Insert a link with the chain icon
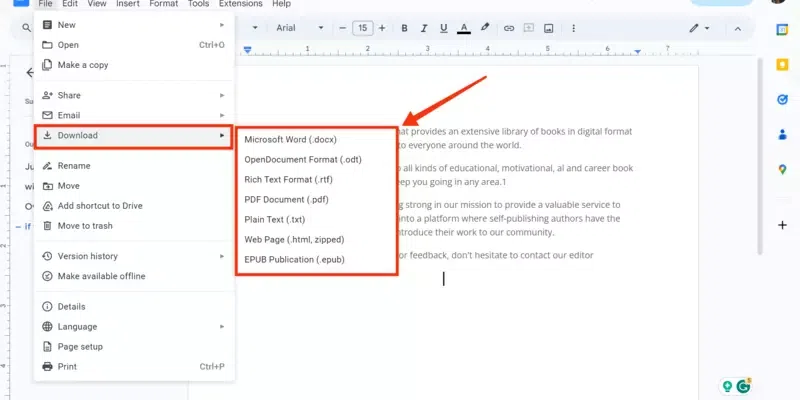 (x=509, y=28)
